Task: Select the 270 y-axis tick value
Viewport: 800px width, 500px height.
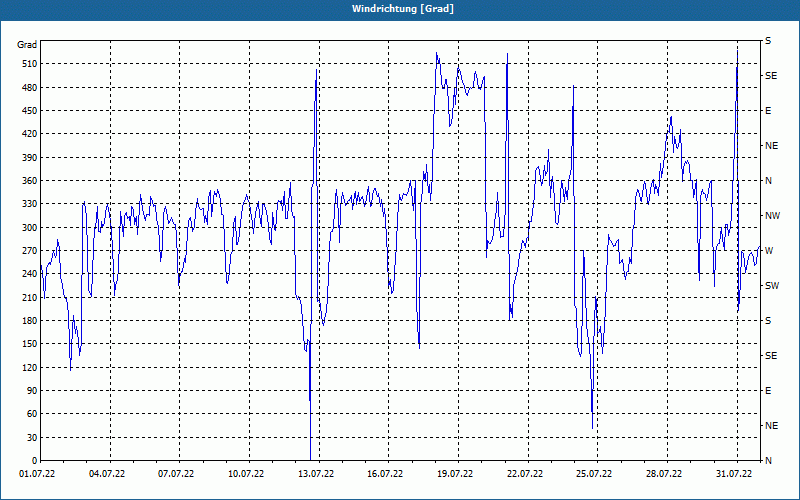Action: pos(29,251)
